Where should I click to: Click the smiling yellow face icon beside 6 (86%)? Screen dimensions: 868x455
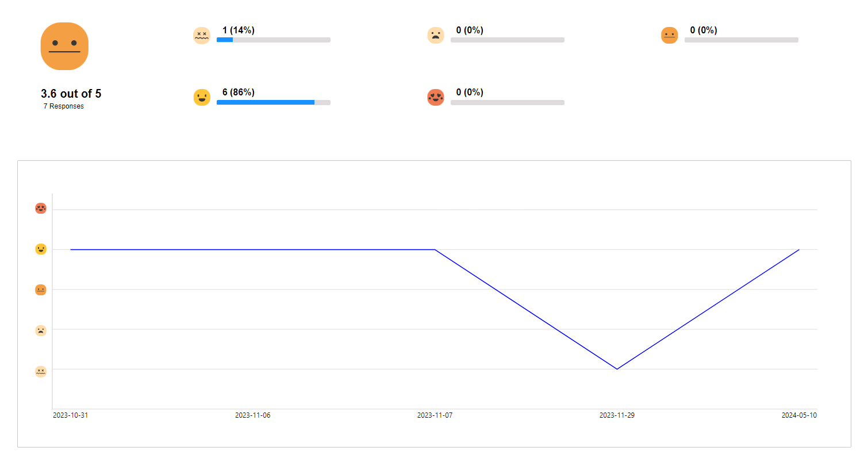[x=202, y=98]
